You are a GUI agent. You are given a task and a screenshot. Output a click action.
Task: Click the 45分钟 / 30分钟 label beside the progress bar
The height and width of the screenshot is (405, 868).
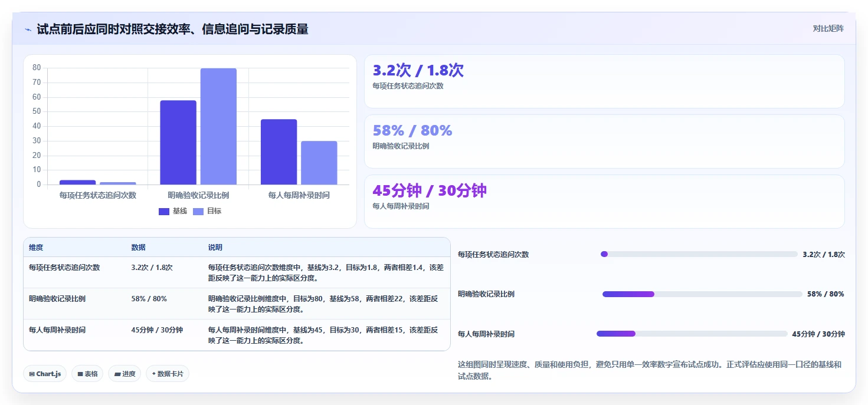[x=818, y=334]
